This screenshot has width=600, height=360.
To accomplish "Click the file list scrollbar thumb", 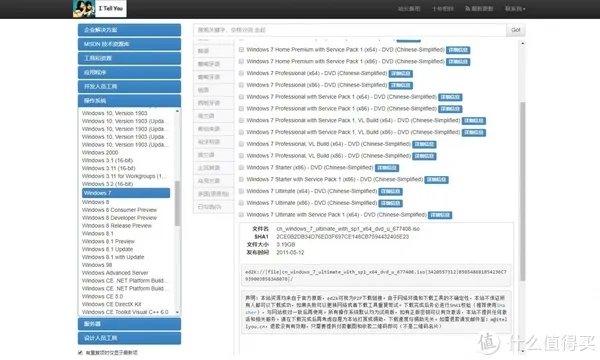I will (x=523, y=191).
